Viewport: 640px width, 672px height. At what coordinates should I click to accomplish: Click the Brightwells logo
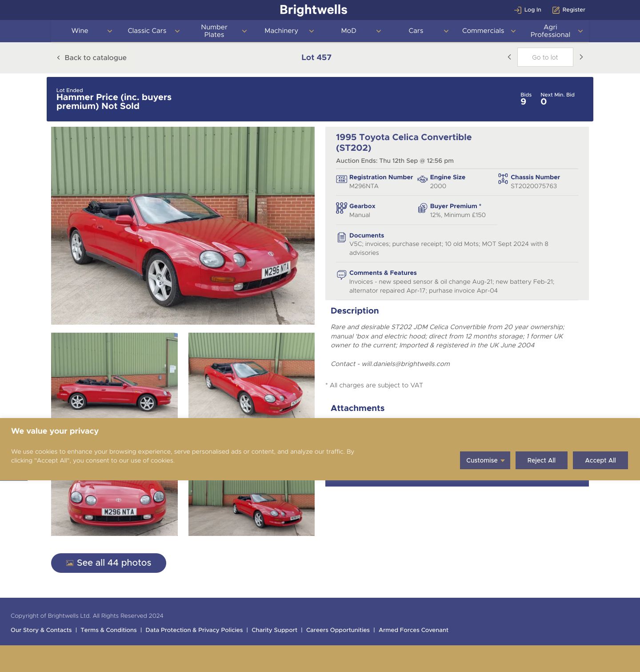click(314, 10)
